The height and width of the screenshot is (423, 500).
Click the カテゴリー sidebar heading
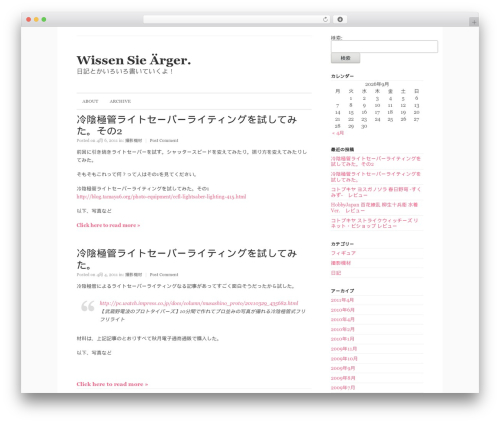342,244
